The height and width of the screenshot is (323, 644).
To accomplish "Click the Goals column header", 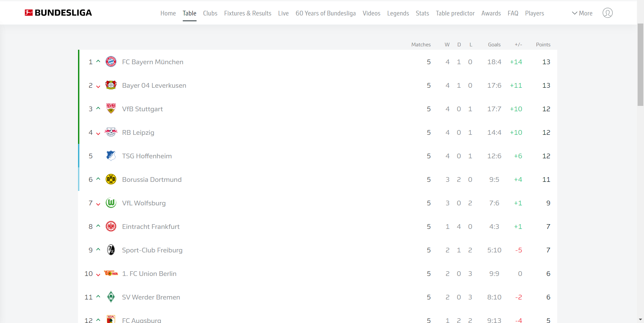I will pyautogui.click(x=494, y=44).
